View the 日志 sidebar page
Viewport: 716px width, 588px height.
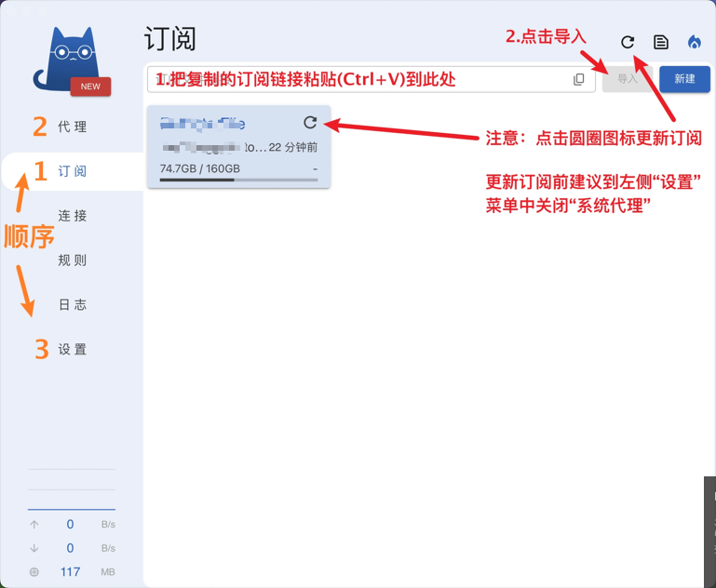(72, 305)
